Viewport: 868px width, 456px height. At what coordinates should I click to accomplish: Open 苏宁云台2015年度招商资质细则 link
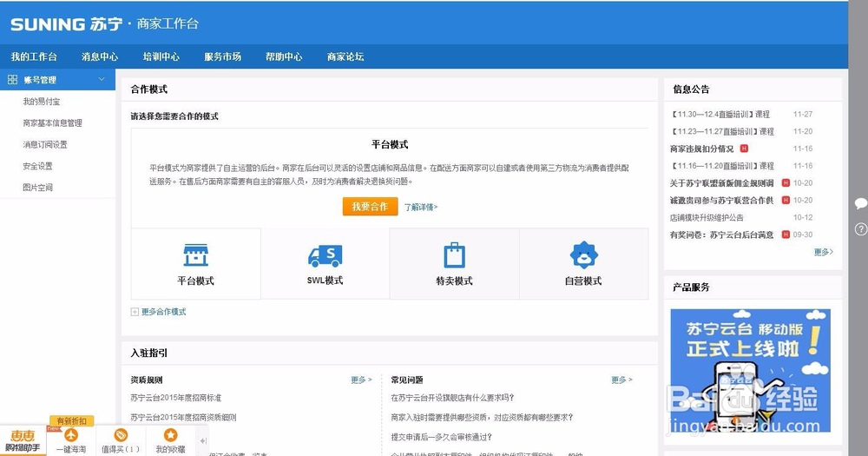click(183, 417)
